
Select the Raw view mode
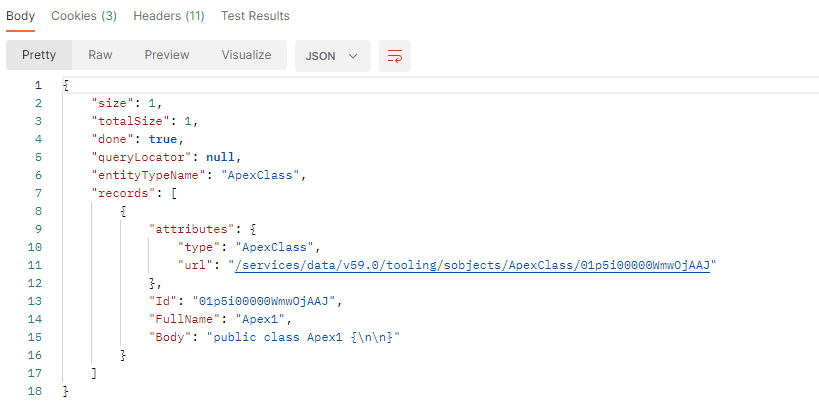[x=100, y=55]
